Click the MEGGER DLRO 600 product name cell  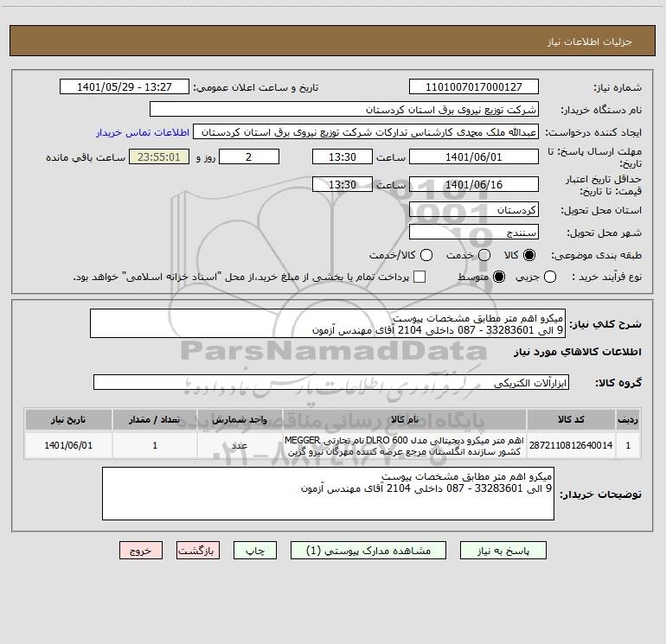click(405, 445)
